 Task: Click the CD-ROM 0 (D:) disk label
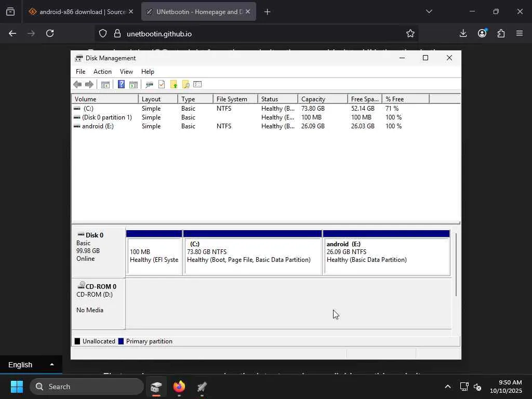pyautogui.click(x=98, y=304)
